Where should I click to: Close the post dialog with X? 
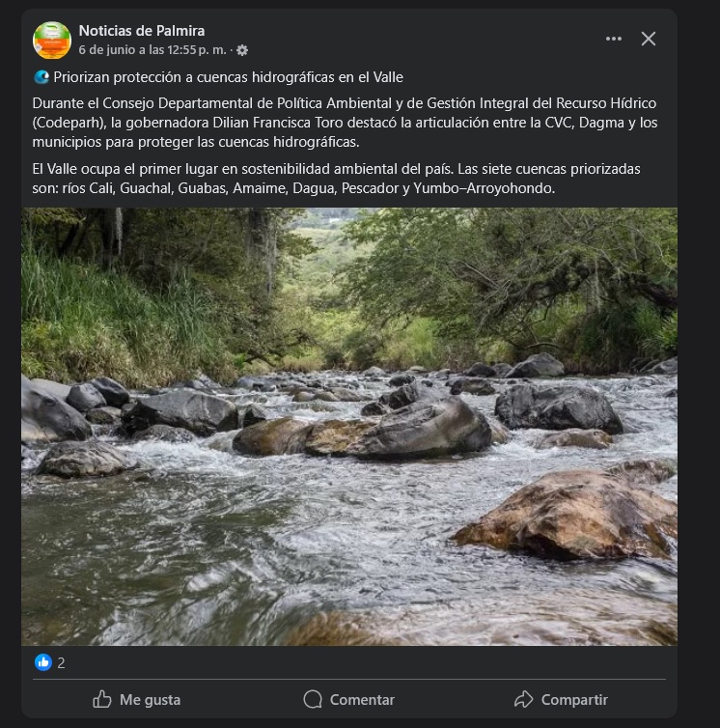coord(648,39)
